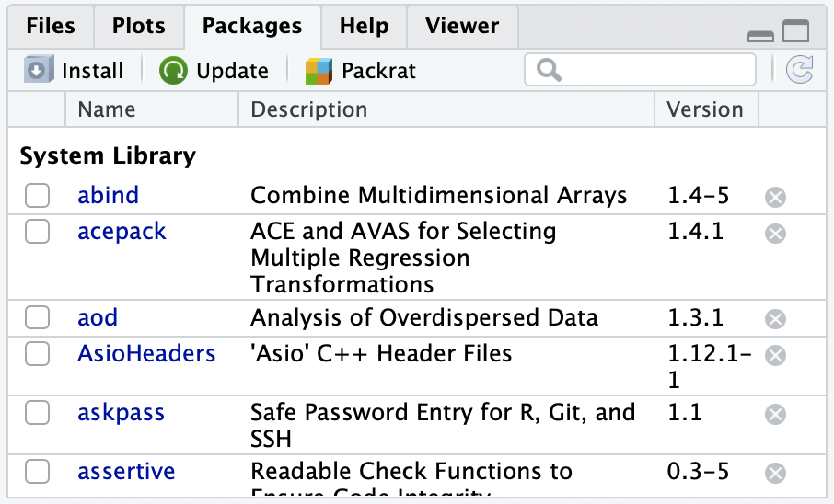Switch to the Files tab
834x504 pixels.
pos(51,26)
